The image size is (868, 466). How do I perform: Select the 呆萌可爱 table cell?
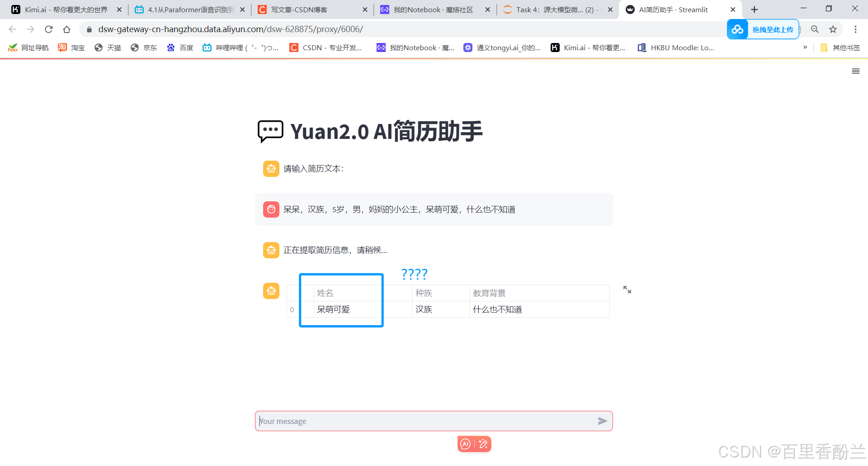(x=363, y=309)
